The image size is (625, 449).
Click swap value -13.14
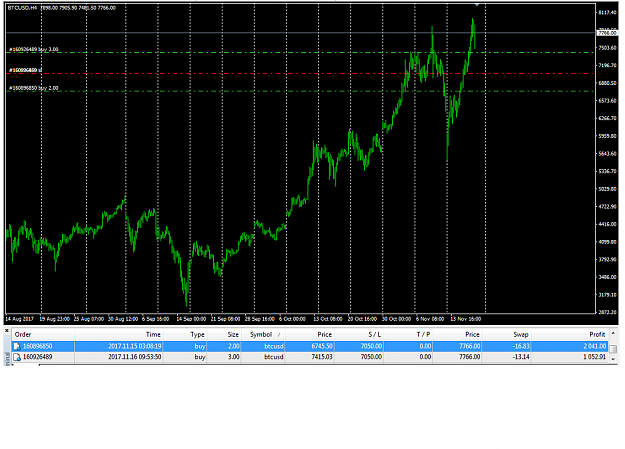pos(521,357)
